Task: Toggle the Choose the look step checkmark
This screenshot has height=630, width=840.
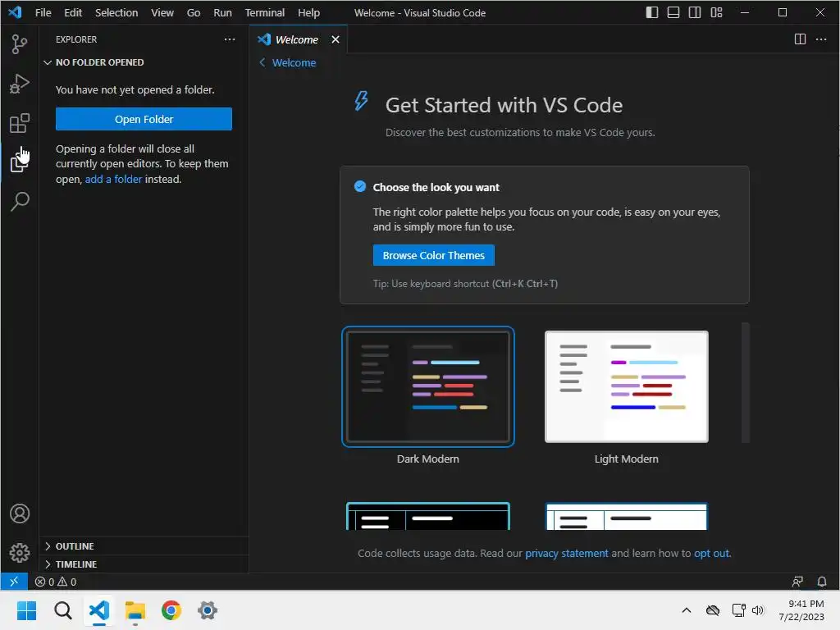Action: pyautogui.click(x=360, y=186)
